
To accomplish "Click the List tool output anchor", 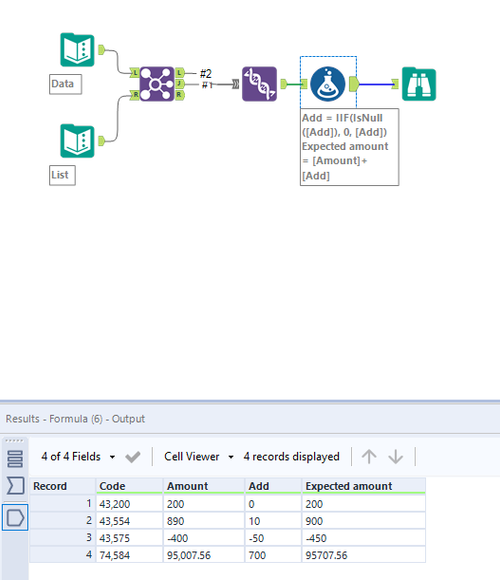I will point(101,141).
